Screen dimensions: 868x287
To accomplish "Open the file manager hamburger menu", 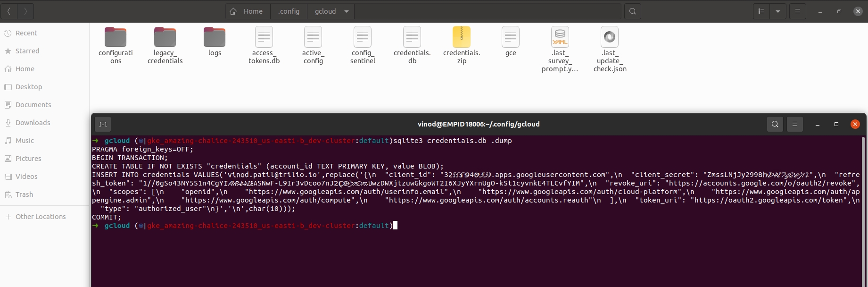I will (797, 11).
